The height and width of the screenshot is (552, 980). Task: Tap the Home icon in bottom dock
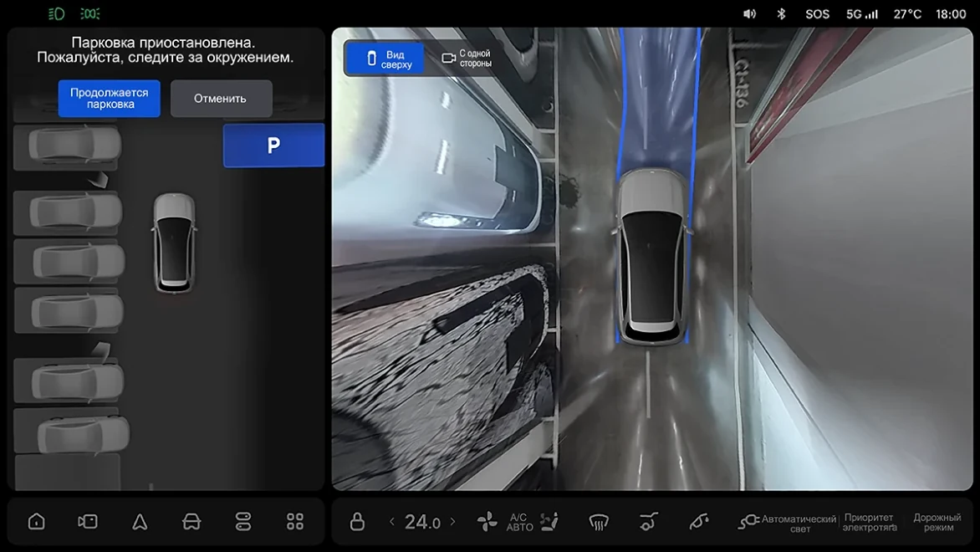36,521
